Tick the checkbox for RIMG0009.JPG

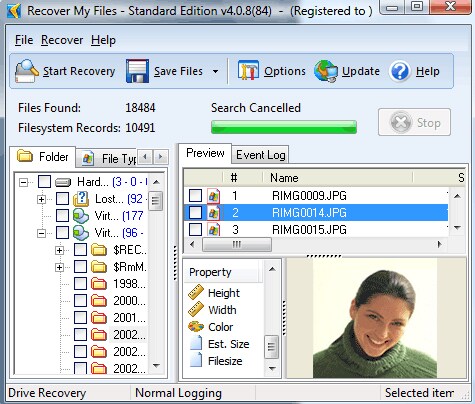196,196
